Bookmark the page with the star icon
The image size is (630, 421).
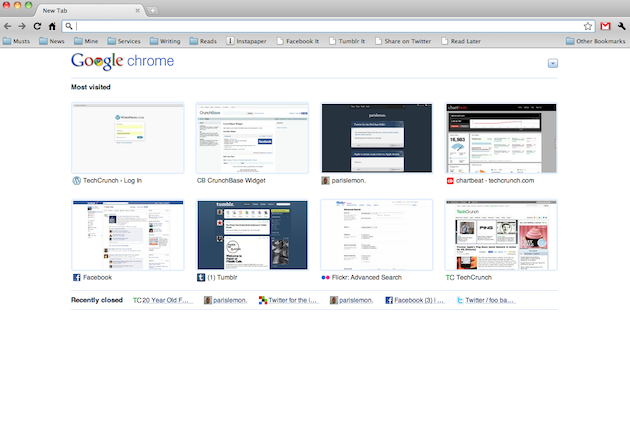click(x=588, y=26)
